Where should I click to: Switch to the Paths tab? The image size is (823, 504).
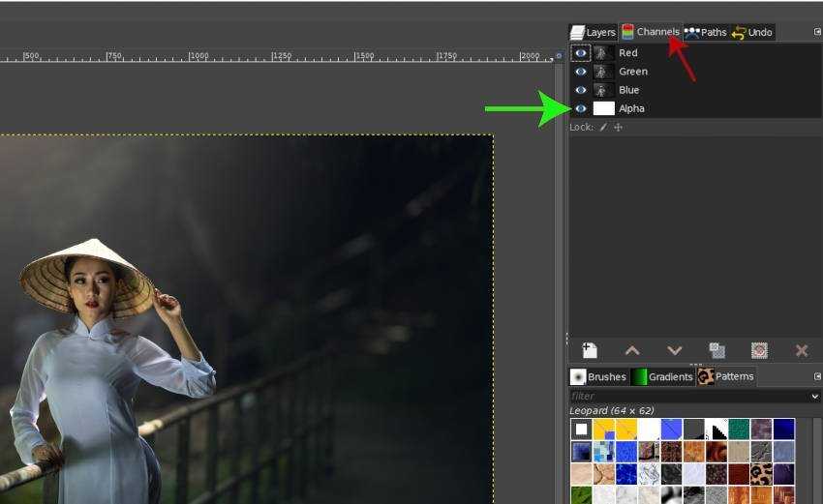click(706, 32)
